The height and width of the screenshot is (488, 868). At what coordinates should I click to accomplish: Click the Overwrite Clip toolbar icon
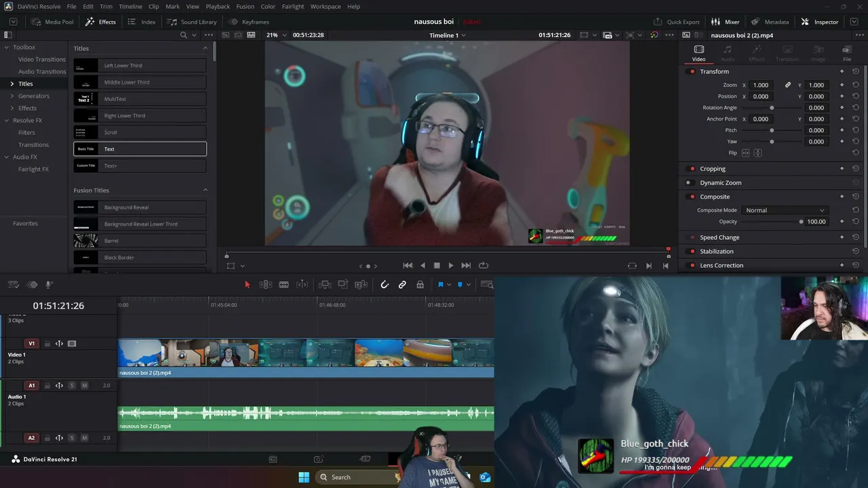click(343, 285)
